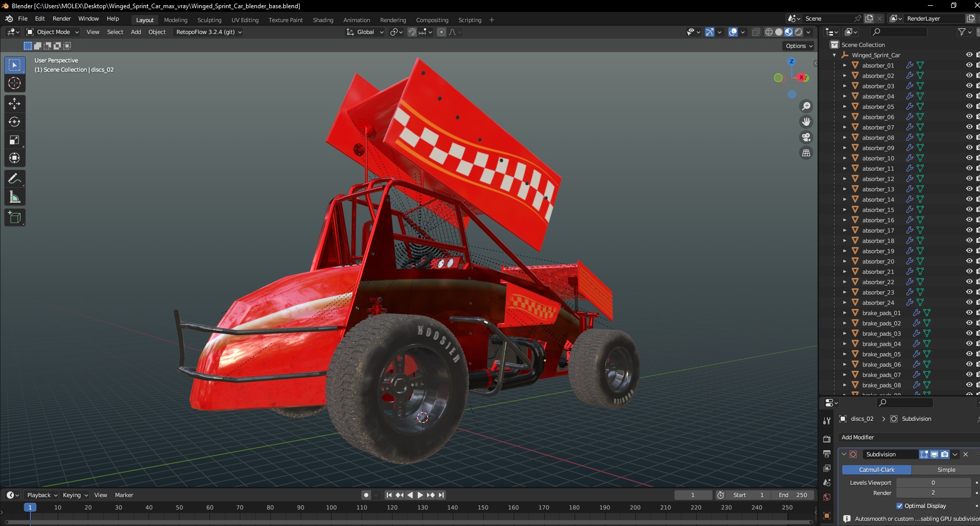980x526 pixels.
Task: Click the pan view hand icon
Action: (x=806, y=122)
